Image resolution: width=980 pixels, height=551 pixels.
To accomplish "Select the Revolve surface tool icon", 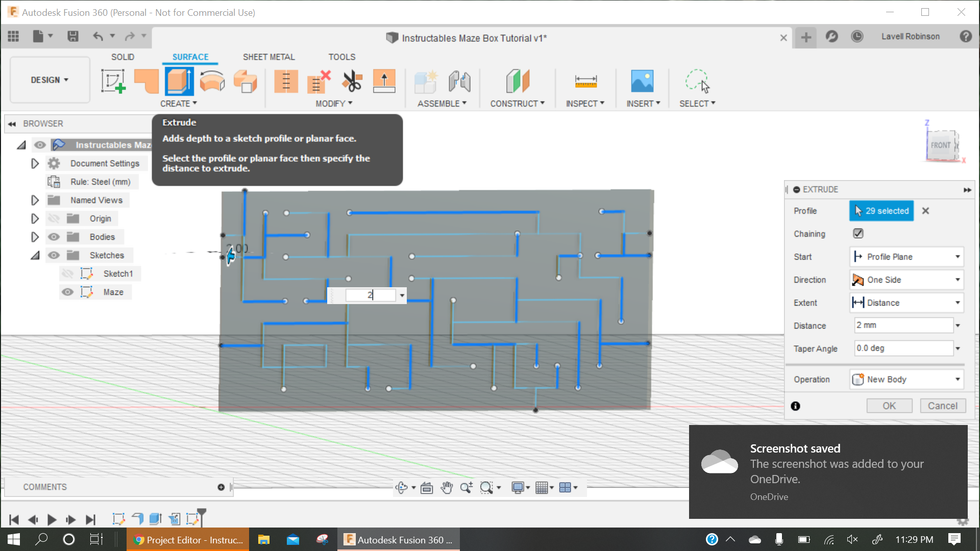I will [x=212, y=81].
